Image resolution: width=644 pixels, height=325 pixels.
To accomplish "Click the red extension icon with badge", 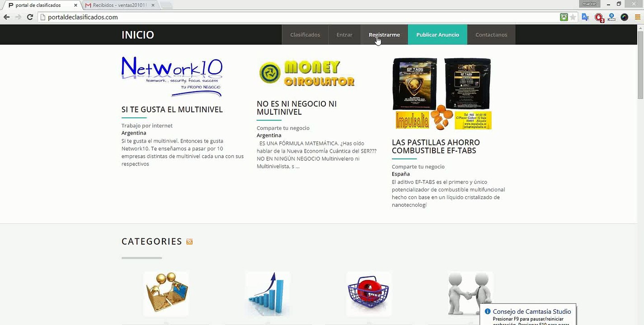I will point(599,18).
